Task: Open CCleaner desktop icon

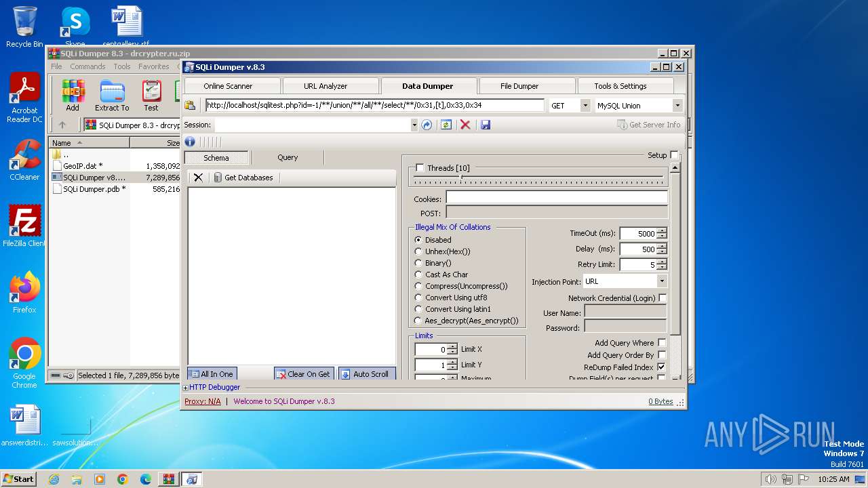Action: pos(24,160)
